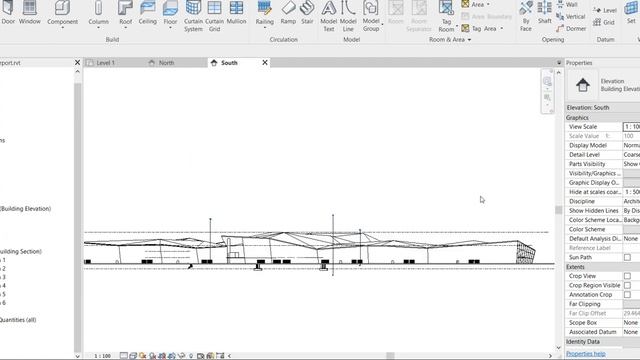Open the 1 : 100 scale selector
The height and width of the screenshot is (360, 640).
(102, 356)
